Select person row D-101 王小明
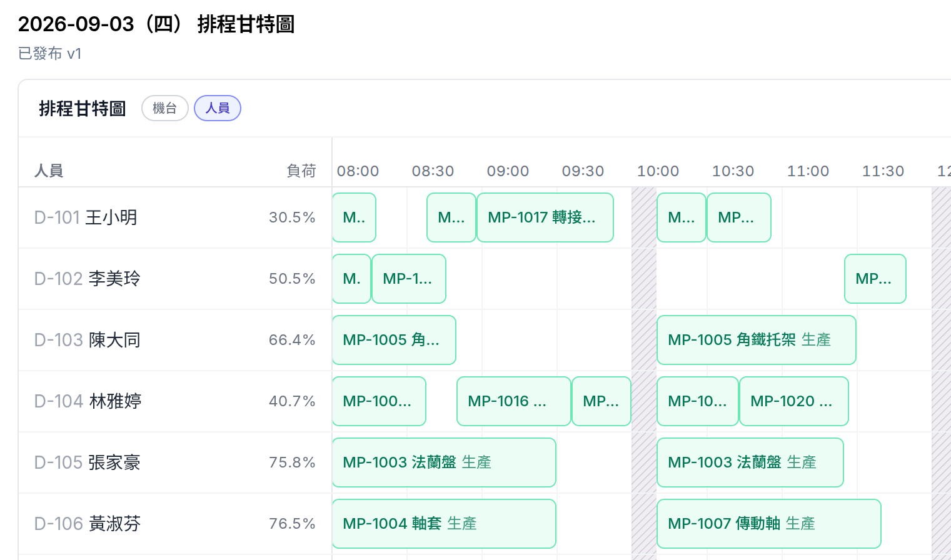The image size is (951, 560). (x=175, y=217)
